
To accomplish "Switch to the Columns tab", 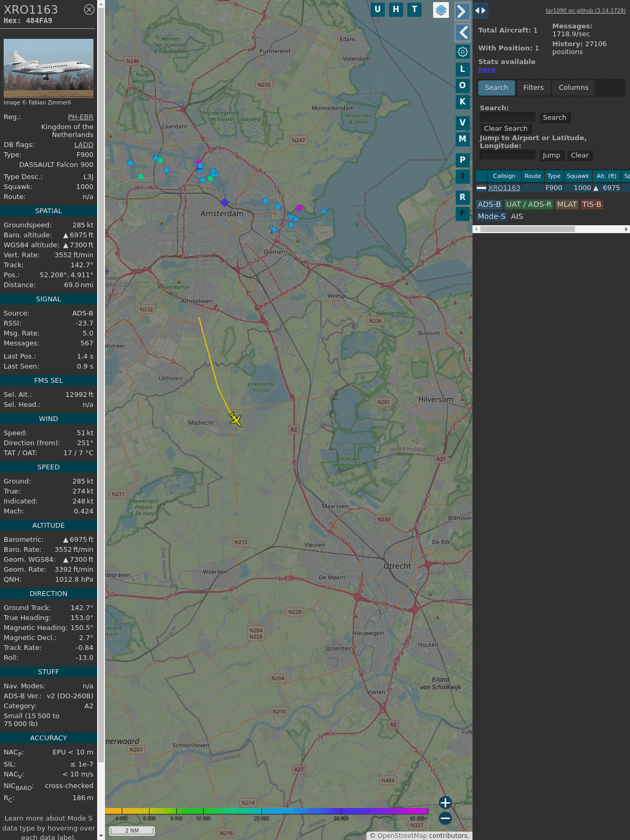I will [x=573, y=88].
